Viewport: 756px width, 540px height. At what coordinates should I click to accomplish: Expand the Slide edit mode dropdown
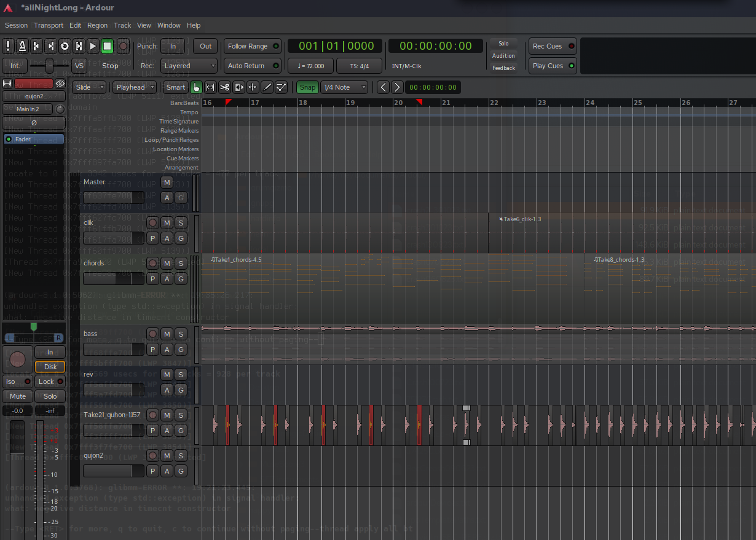tap(89, 87)
